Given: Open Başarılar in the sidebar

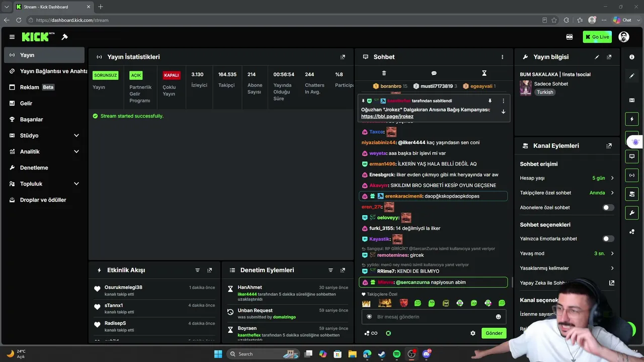Looking at the screenshot, I should point(44,119).
